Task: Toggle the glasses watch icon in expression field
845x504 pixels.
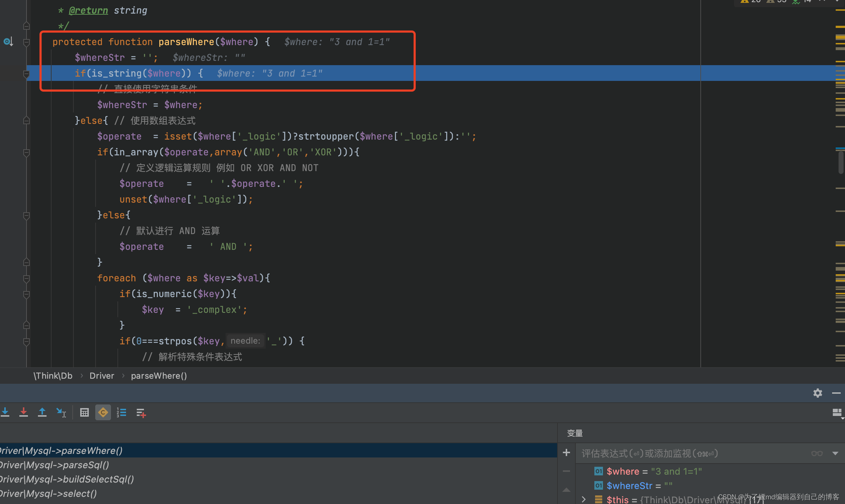Action: click(x=817, y=454)
